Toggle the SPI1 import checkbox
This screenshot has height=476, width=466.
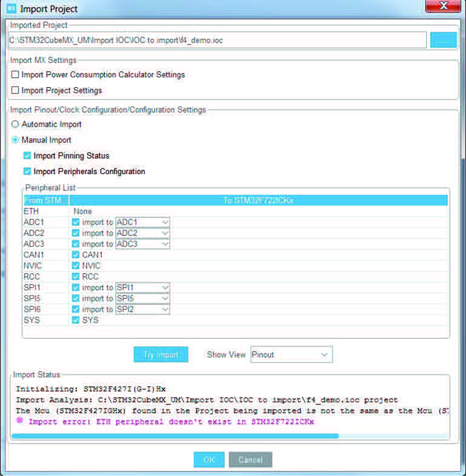(76, 287)
